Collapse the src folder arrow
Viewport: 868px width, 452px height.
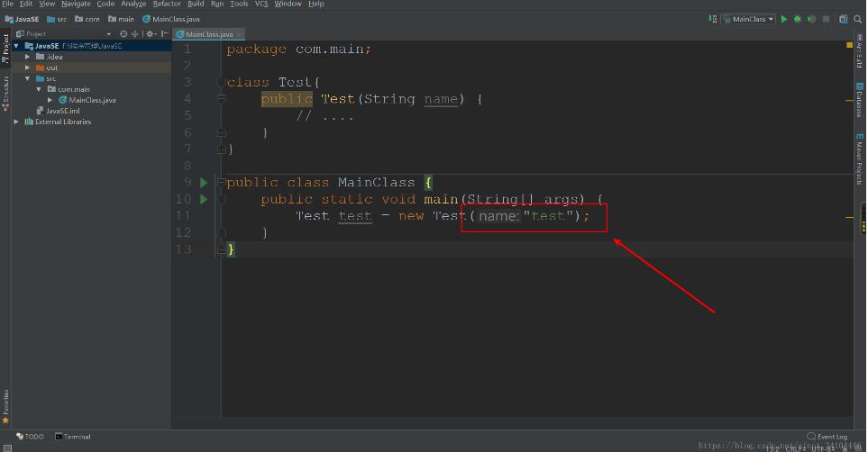pos(27,78)
